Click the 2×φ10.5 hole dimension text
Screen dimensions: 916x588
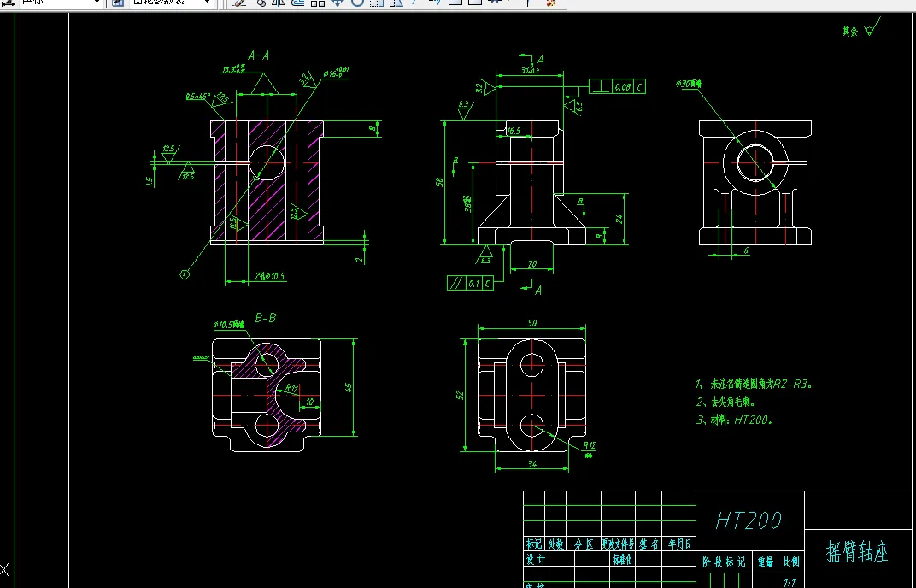[269, 276]
